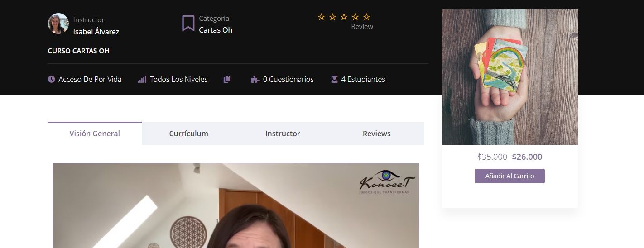The width and height of the screenshot is (644, 248).
Task: Switch to the Currículum tab
Action: pyautogui.click(x=189, y=134)
